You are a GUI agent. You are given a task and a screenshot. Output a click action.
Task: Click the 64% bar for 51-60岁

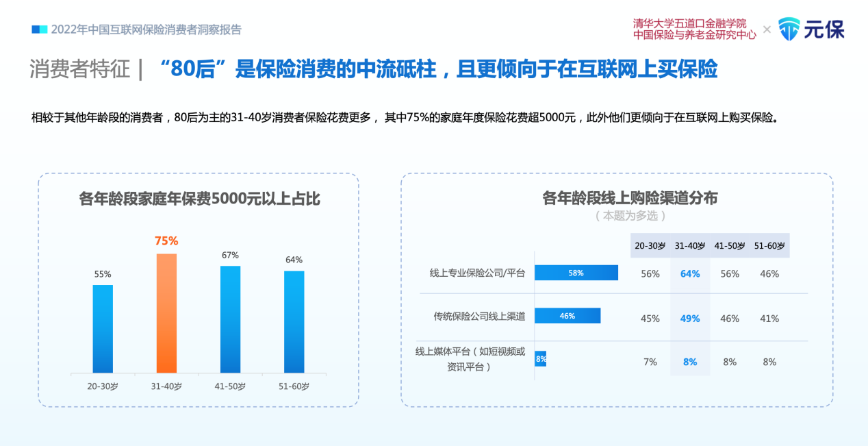294,322
